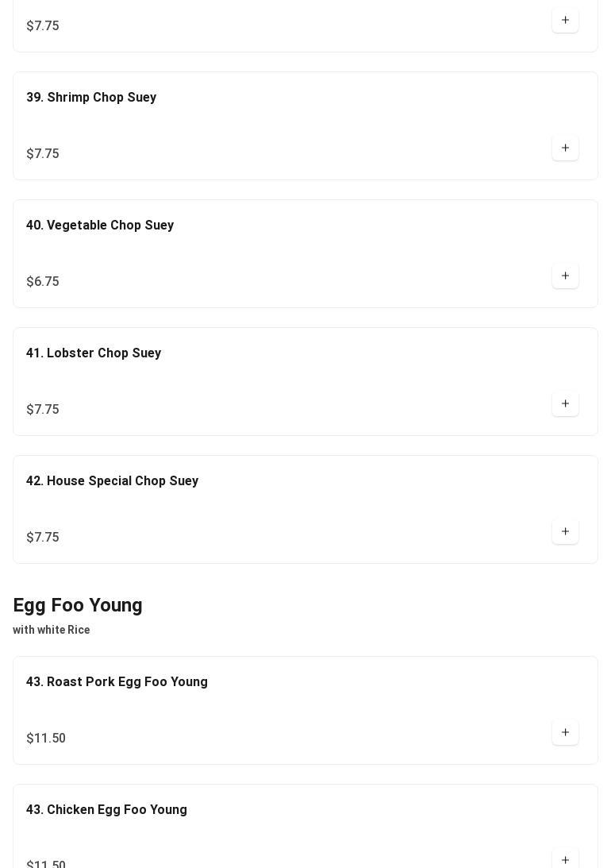Click the 42. House Special Chop Suey title
Screen dimensions: 611x868
click(112, 481)
